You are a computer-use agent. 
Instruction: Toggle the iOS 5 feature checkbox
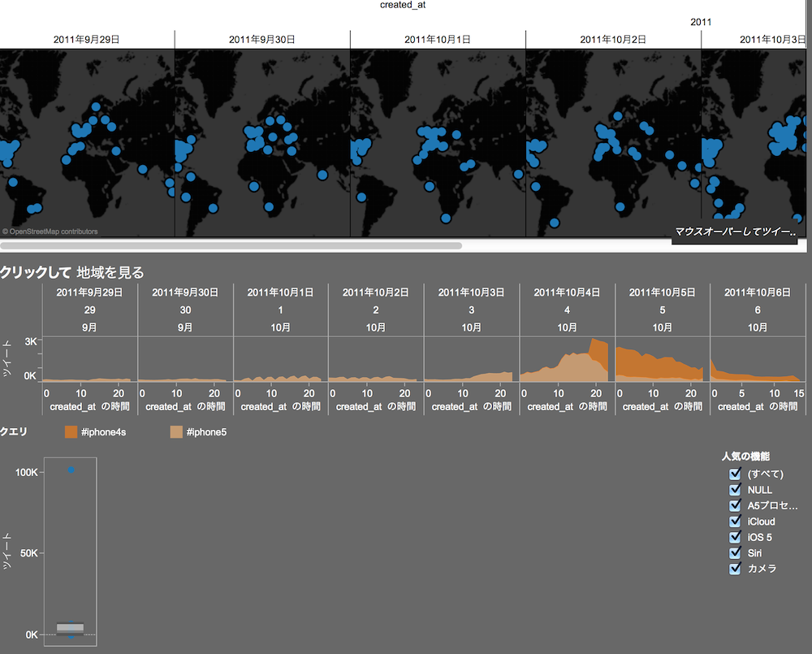(735, 537)
